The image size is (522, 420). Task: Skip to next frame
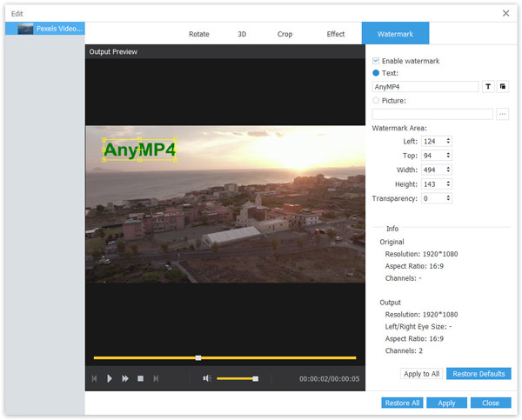click(x=156, y=378)
